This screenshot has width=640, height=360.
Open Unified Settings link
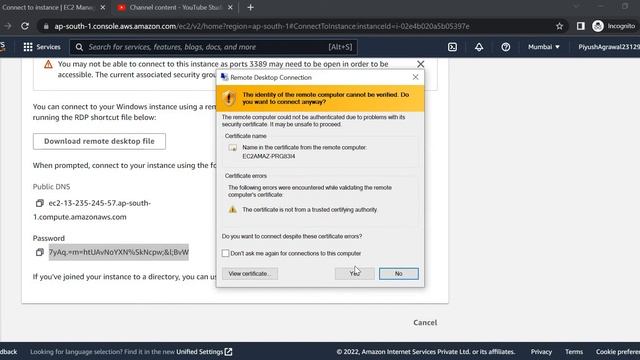click(x=204, y=352)
